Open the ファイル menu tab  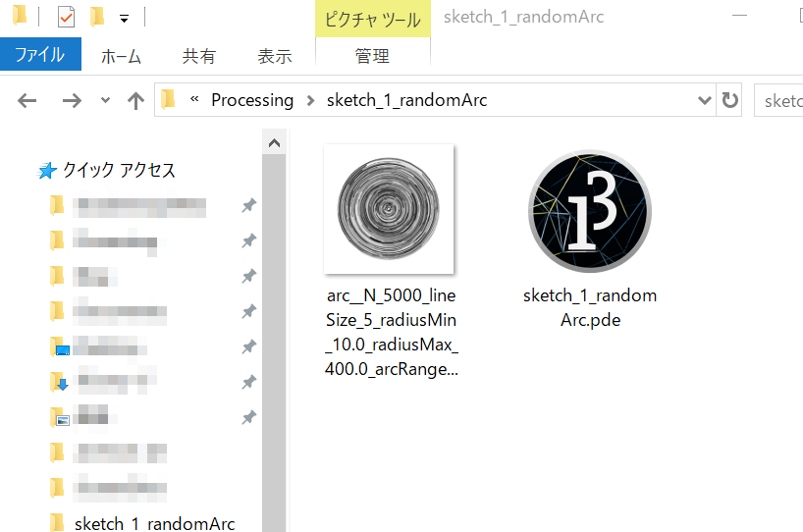40,54
